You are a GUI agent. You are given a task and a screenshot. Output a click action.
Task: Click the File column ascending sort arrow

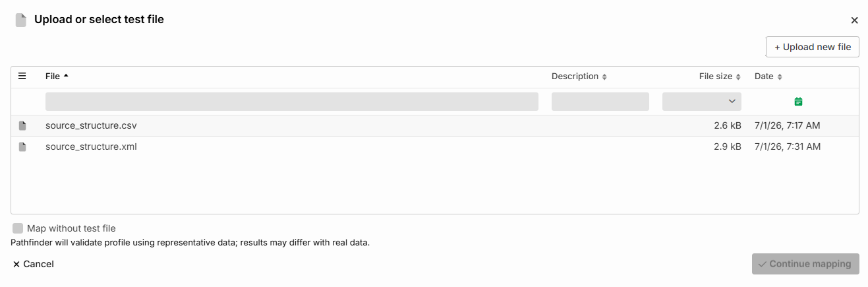click(66, 76)
